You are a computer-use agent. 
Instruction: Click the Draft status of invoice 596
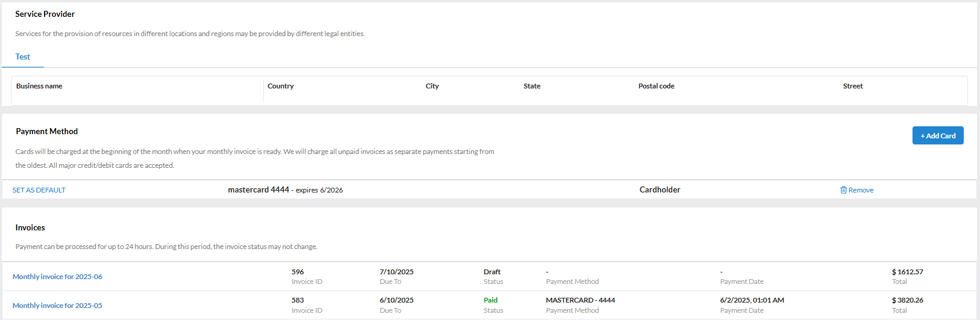pyautogui.click(x=492, y=272)
